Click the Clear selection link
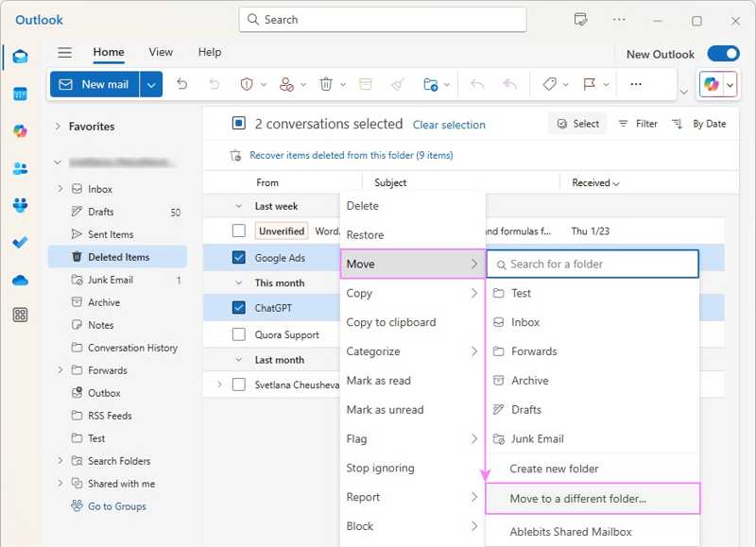The height and width of the screenshot is (547, 756). [449, 124]
